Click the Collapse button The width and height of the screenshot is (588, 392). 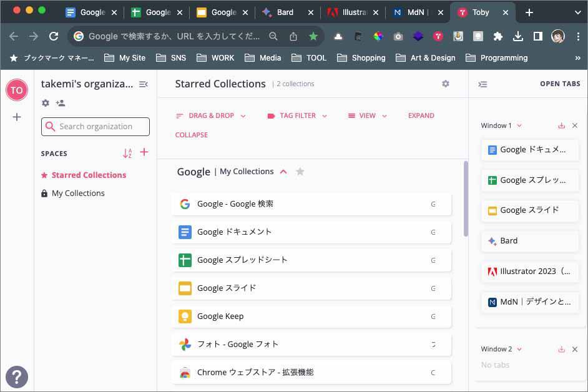pyautogui.click(x=192, y=135)
